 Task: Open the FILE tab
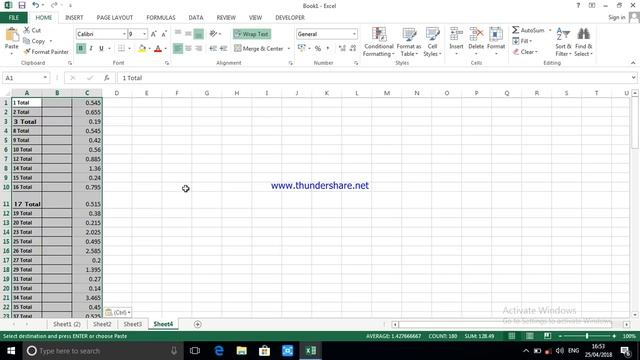14,18
